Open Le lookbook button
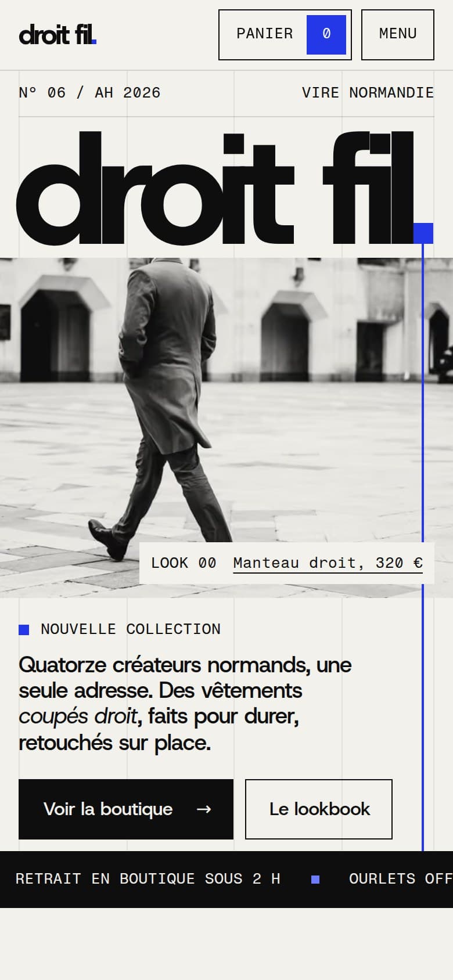The width and height of the screenshot is (453, 980). coord(319,809)
